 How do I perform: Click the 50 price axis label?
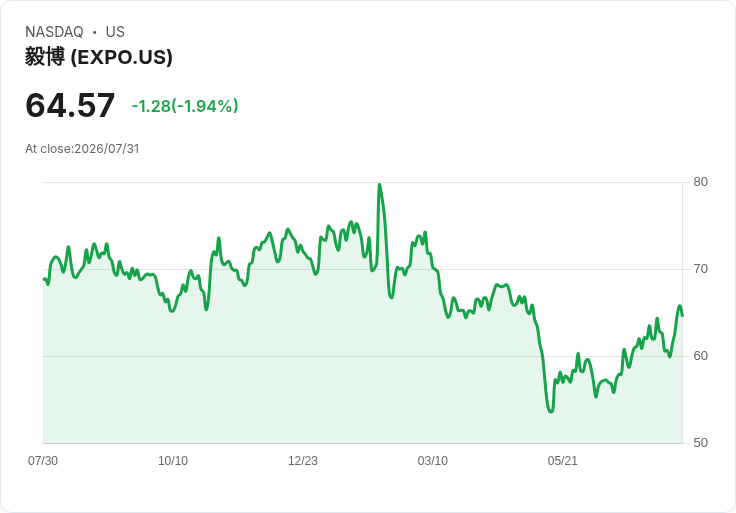(x=700, y=443)
